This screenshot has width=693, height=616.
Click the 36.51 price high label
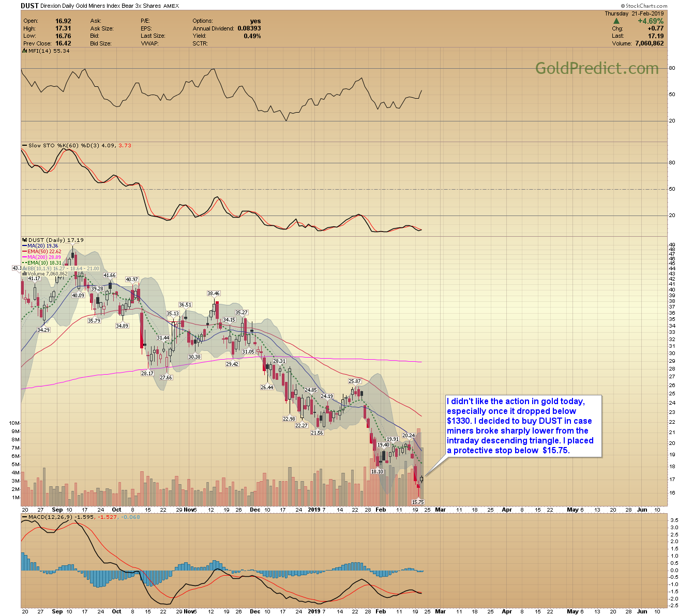pyautogui.click(x=185, y=305)
